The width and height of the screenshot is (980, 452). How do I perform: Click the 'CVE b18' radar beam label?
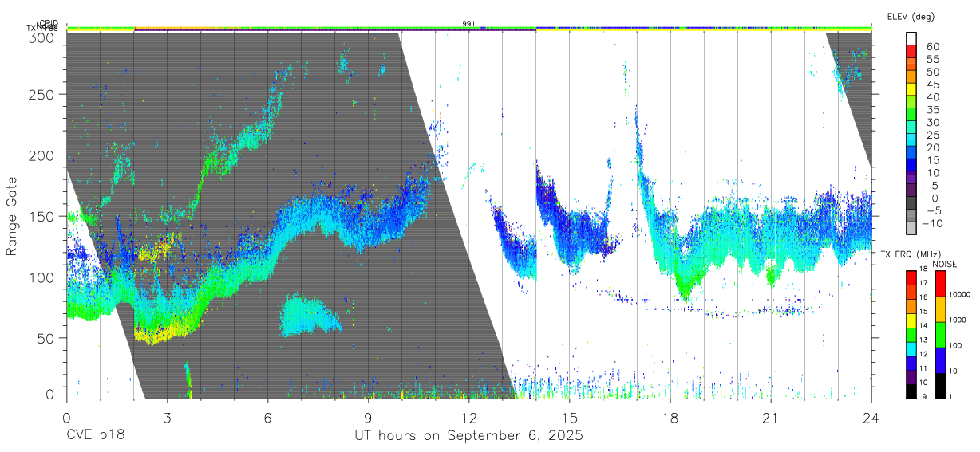[94, 436]
